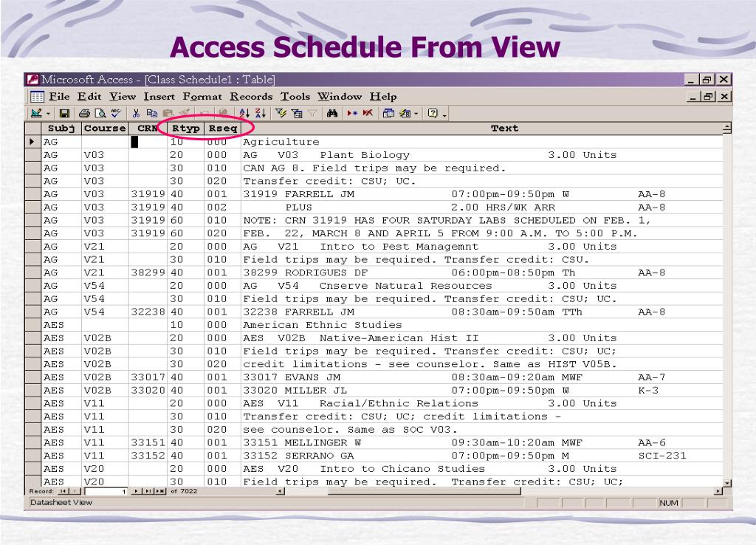Viewport: 756px width, 545px height.
Task: Open the Window menu
Action: tap(340, 97)
